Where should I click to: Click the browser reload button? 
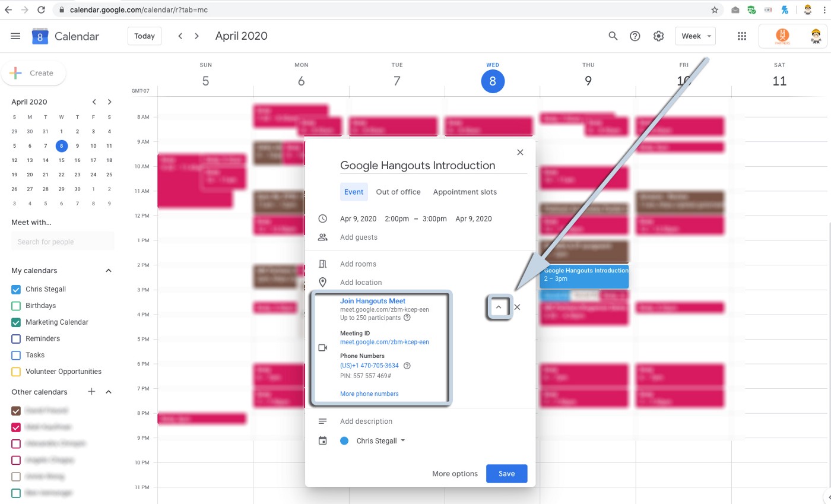coord(41,9)
